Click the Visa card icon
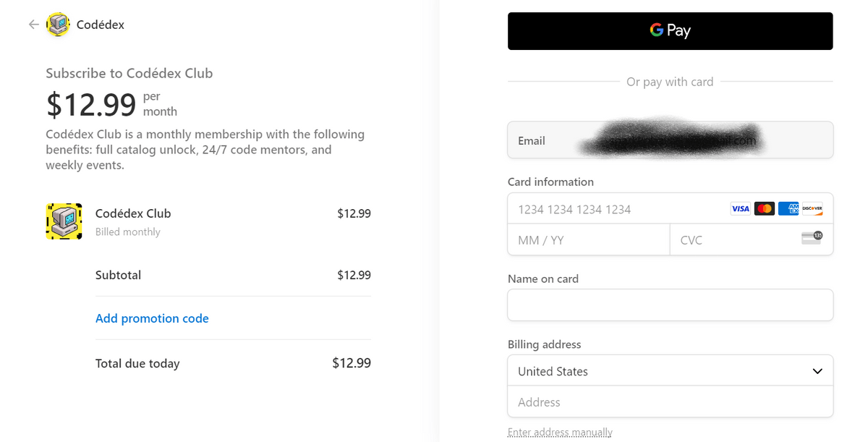868x442 pixels. tap(740, 209)
